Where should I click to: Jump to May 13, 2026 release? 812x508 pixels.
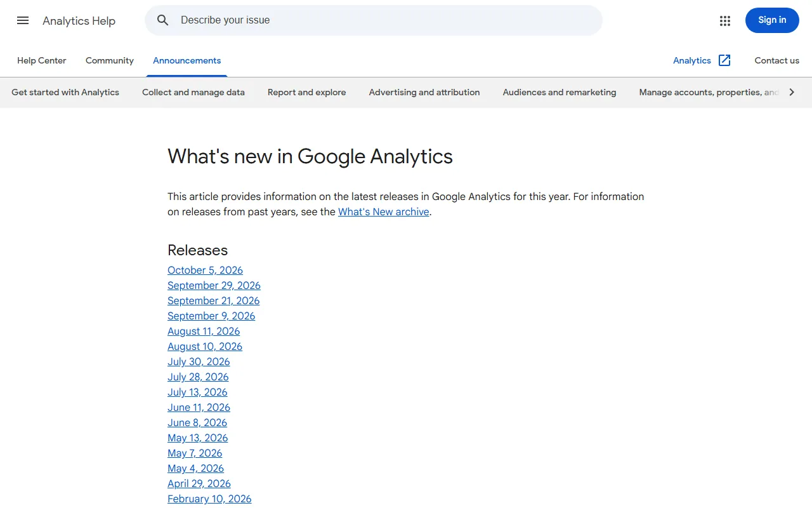pos(197,438)
